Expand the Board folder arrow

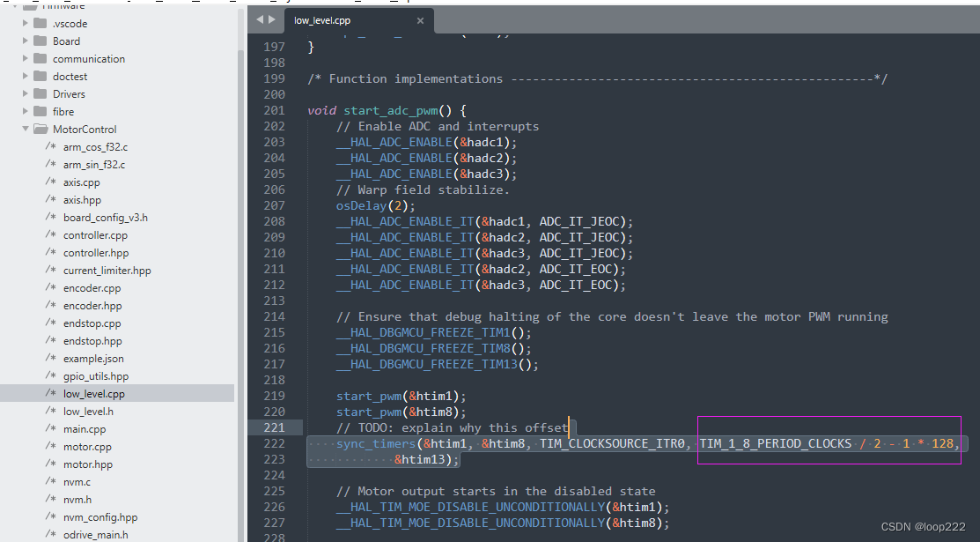point(25,41)
